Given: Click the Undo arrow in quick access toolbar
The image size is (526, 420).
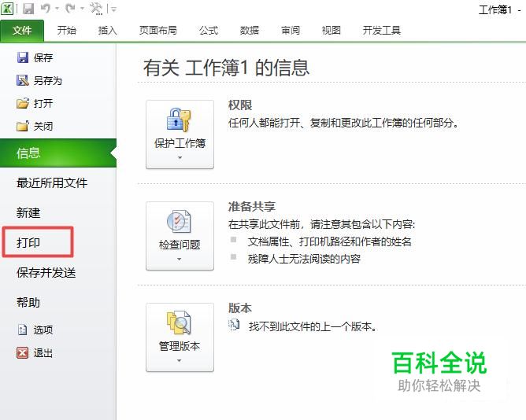Looking at the screenshot, I should point(46,9).
